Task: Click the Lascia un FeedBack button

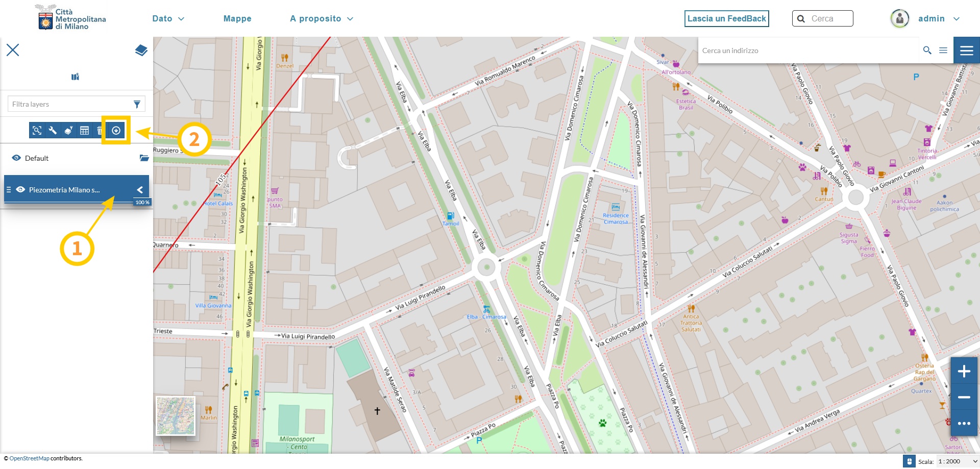Action: point(726,19)
